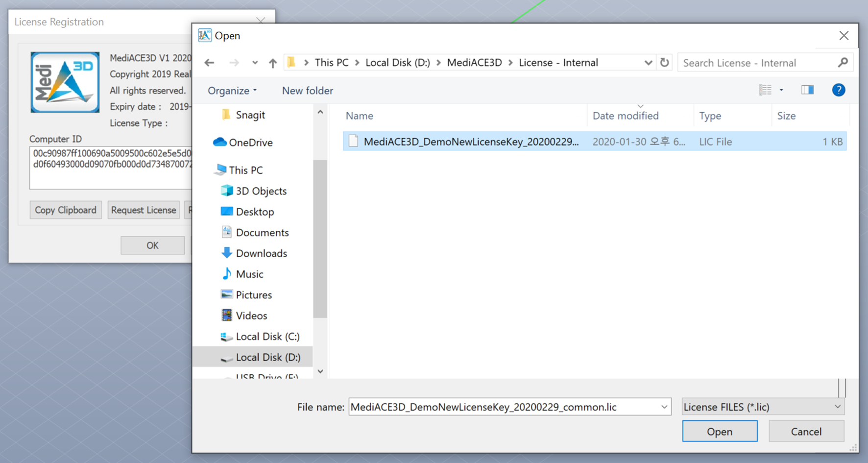Image resolution: width=868 pixels, height=463 pixels.
Task: Refresh the License - Internal folder
Action: [x=664, y=62]
